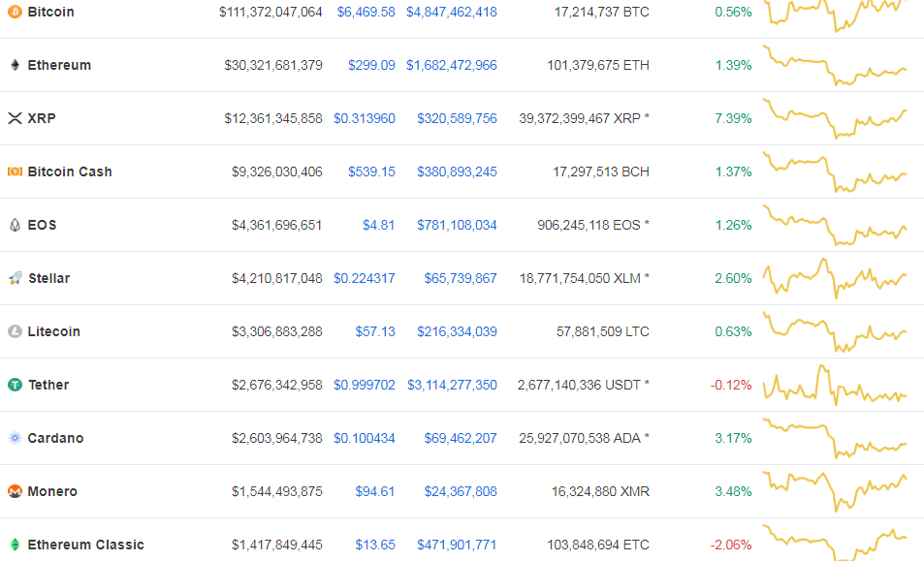The width and height of the screenshot is (924, 561).
Task: Click Bitcoin price $6,469.58
Action: 366,12
